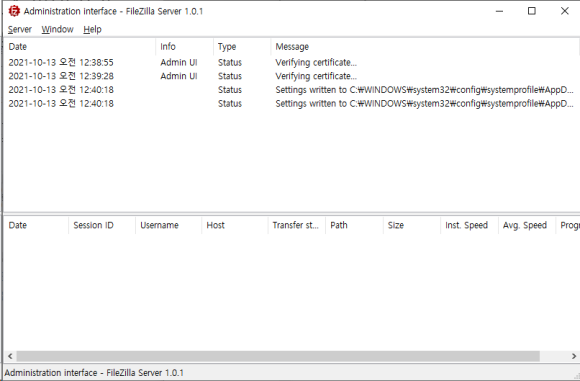Click the horizontal scrollbar thumb

[x=278, y=356]
